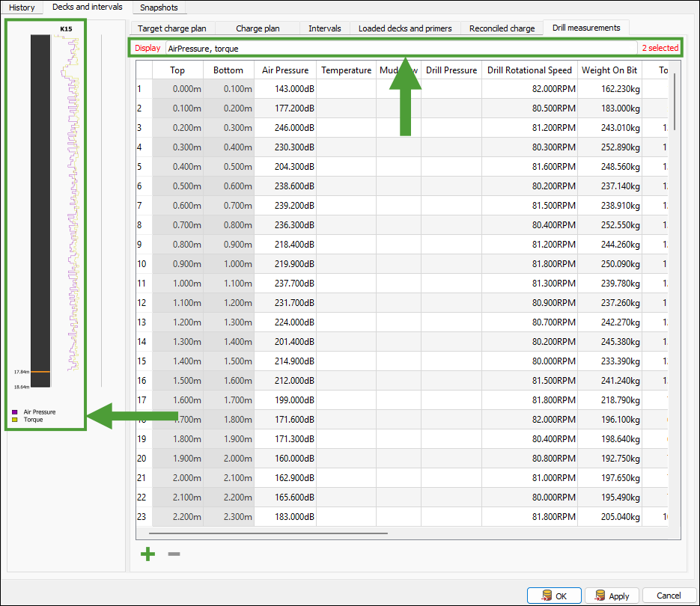
Task: Remove row with grey minus icon
Action: tap(174, 554)
